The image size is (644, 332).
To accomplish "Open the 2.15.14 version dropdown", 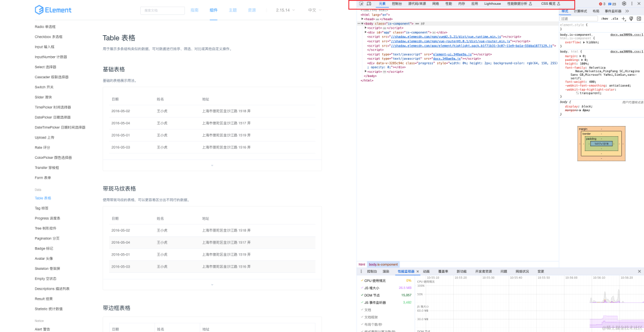I will click(x=284, y=10).
